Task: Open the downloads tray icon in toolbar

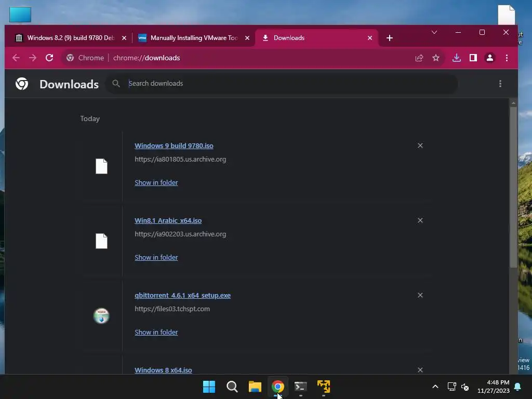Action: (457, 58)
